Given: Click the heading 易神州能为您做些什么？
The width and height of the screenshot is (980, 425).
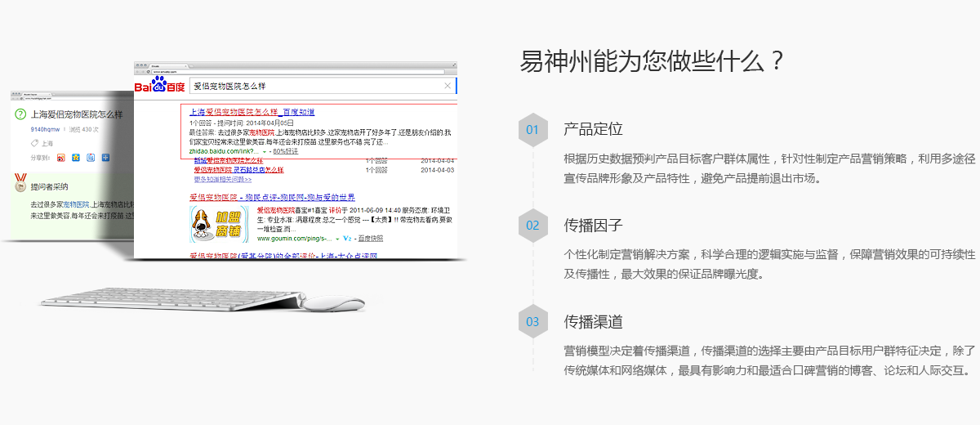Looking at the screenshot, I should pos(652,60).
